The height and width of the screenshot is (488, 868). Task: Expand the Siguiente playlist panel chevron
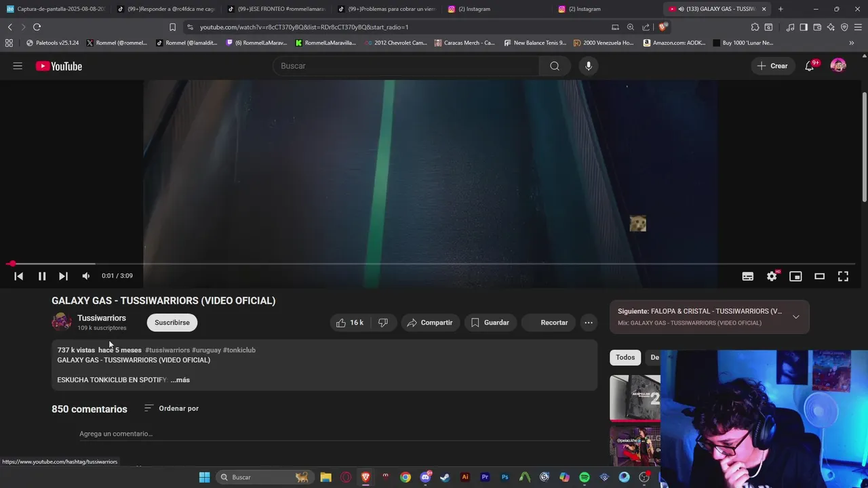pos(796,317)
